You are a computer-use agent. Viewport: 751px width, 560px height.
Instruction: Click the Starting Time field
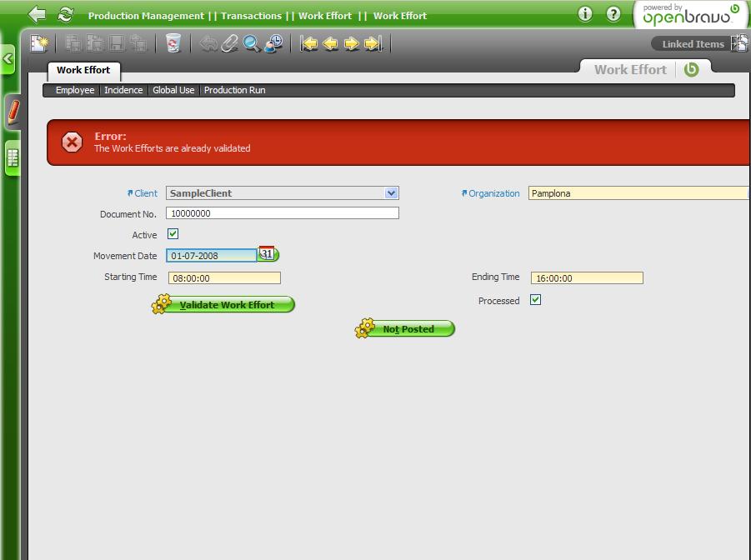coord(224,277)
